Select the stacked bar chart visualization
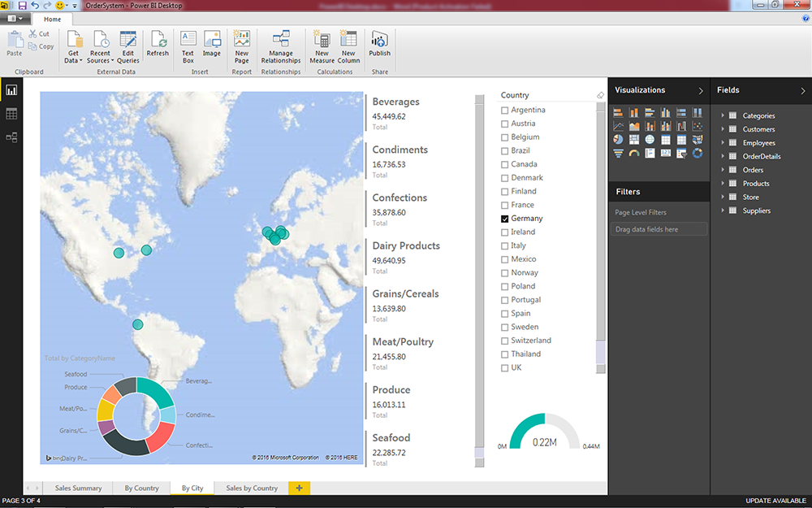 tap(618, 112)
